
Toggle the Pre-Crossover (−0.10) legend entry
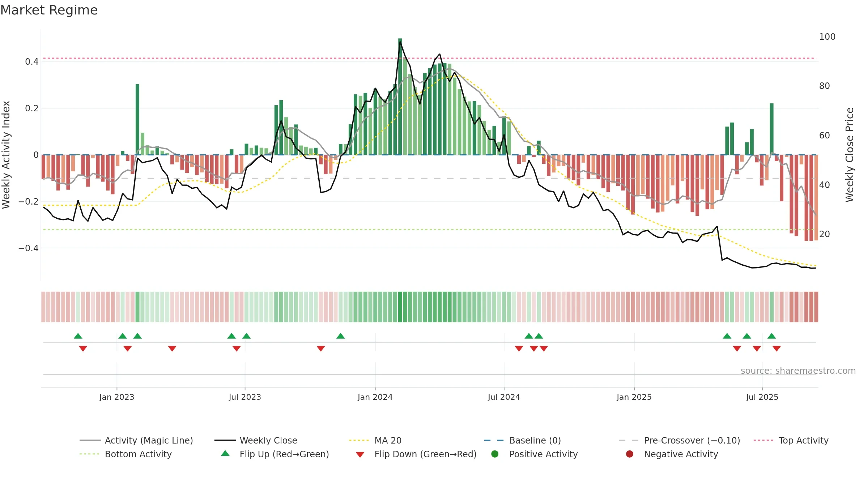680,440
